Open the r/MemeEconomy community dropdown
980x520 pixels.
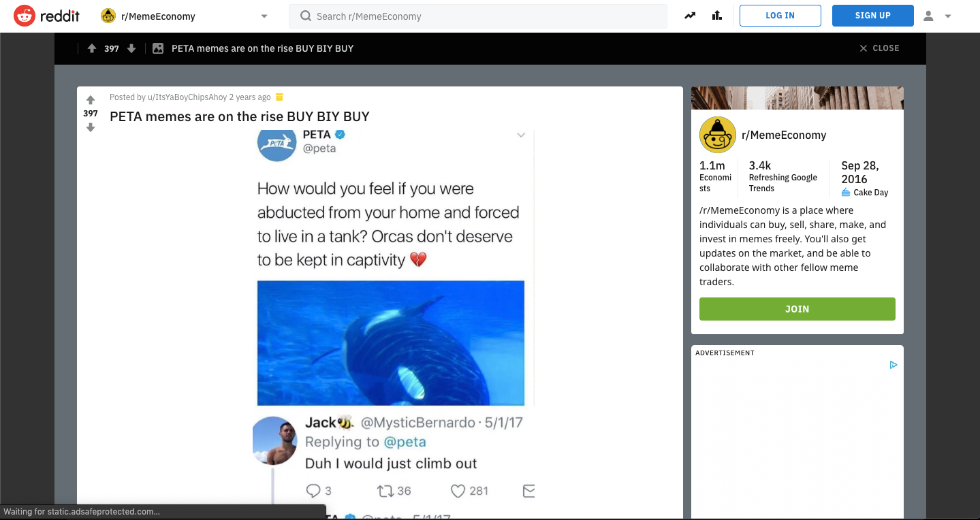[184, 16]
